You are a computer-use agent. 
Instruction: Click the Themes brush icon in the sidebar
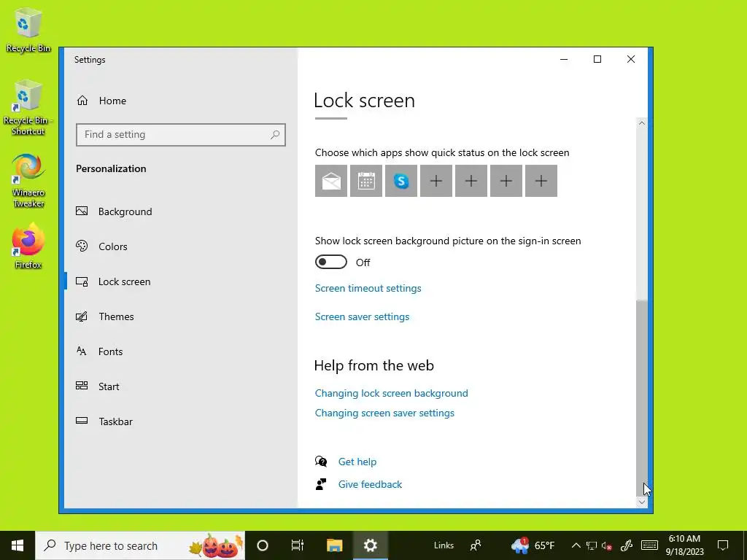click(82, 316)
